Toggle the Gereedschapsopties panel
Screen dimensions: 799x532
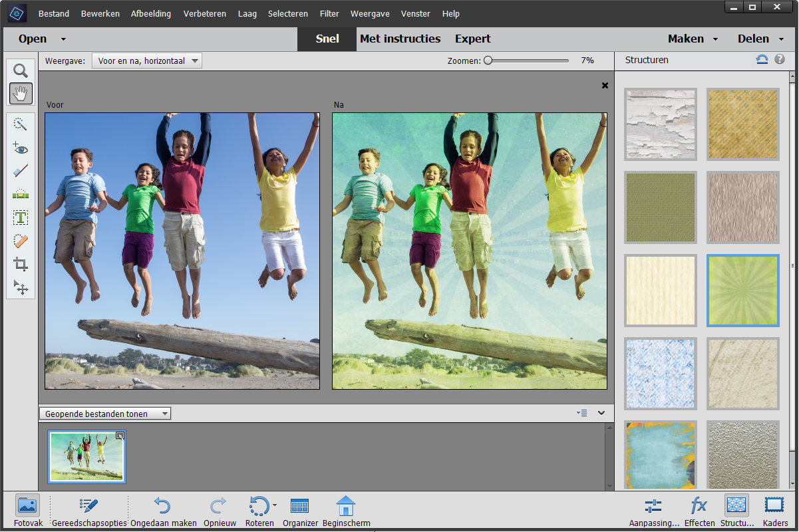click(x=88, y=511)
